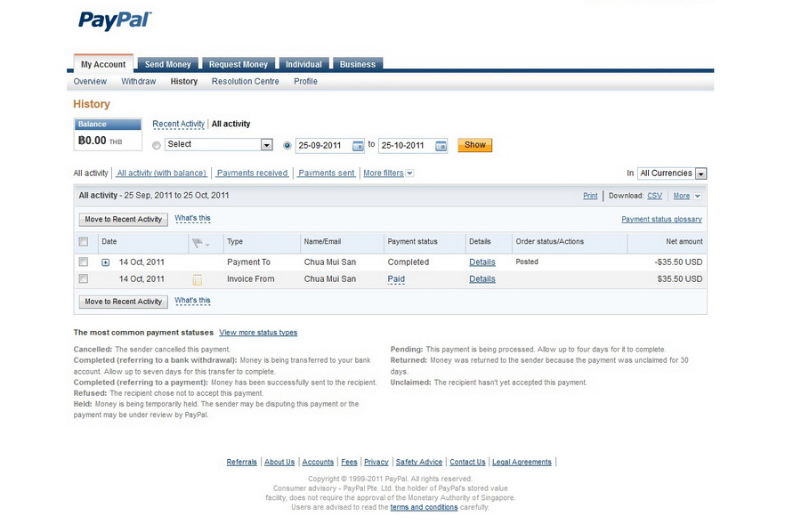This screenshot has height=532, width=801.
Task: Click the Print link
Action: [x=590, y=196]
